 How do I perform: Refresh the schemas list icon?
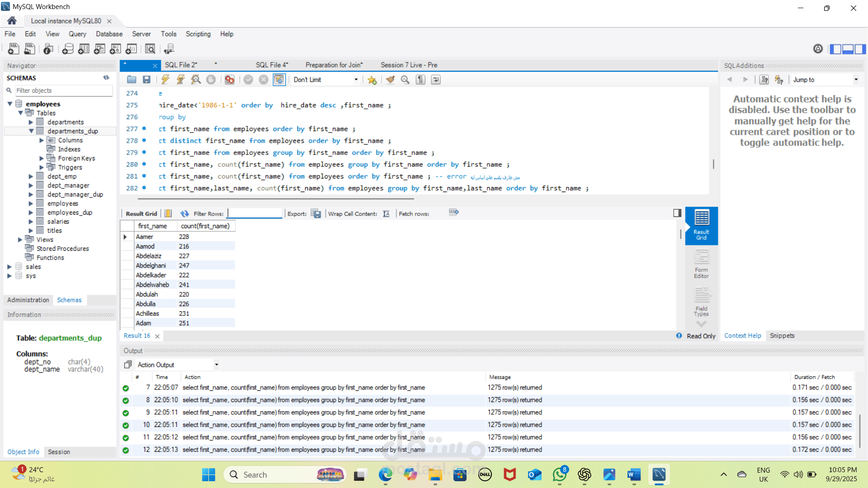pyautogui.click(x=106, y=78)
